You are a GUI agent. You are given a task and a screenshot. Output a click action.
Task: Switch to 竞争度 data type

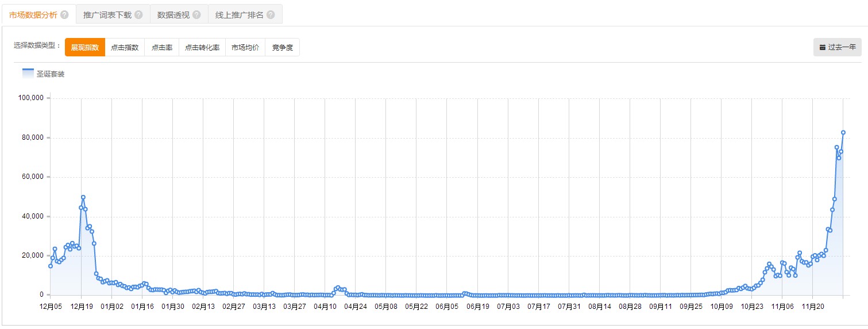pyautogui.click(x=283, y=47)
